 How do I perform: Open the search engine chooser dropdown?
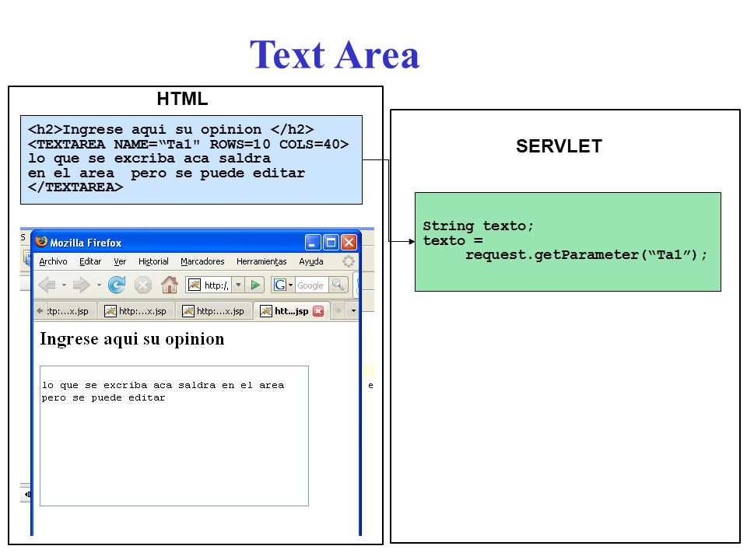(x=290, y=285)
